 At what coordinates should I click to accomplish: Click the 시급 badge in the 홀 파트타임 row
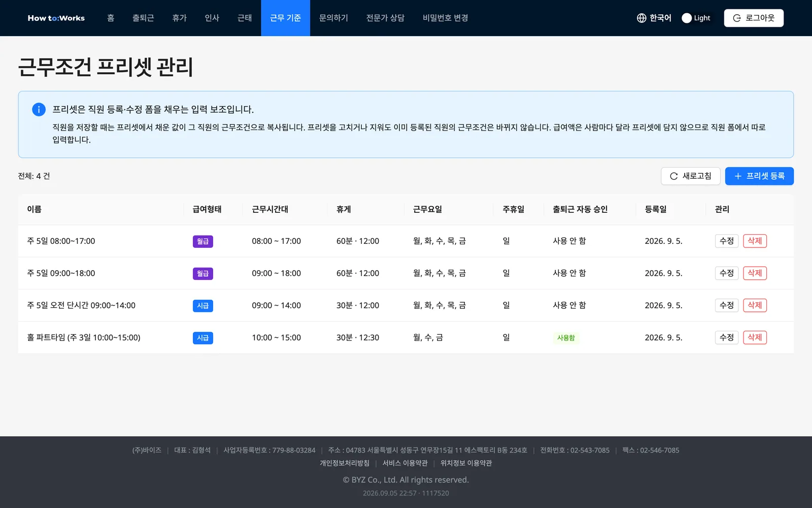203,338
